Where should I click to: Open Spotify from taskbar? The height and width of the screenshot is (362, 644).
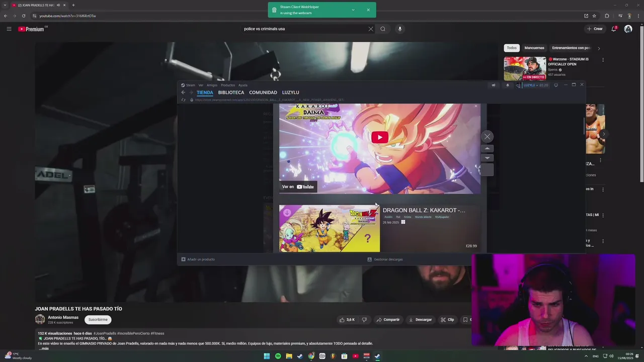[278, 356]
